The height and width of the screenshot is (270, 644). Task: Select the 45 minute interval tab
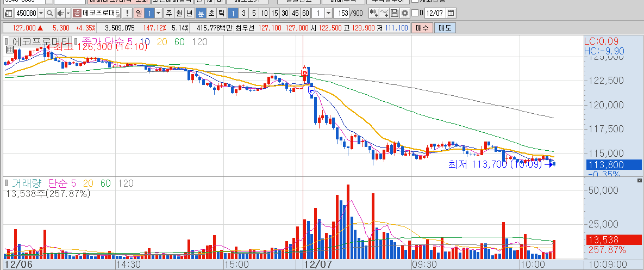pyautogui.click(x=295, y=13)
